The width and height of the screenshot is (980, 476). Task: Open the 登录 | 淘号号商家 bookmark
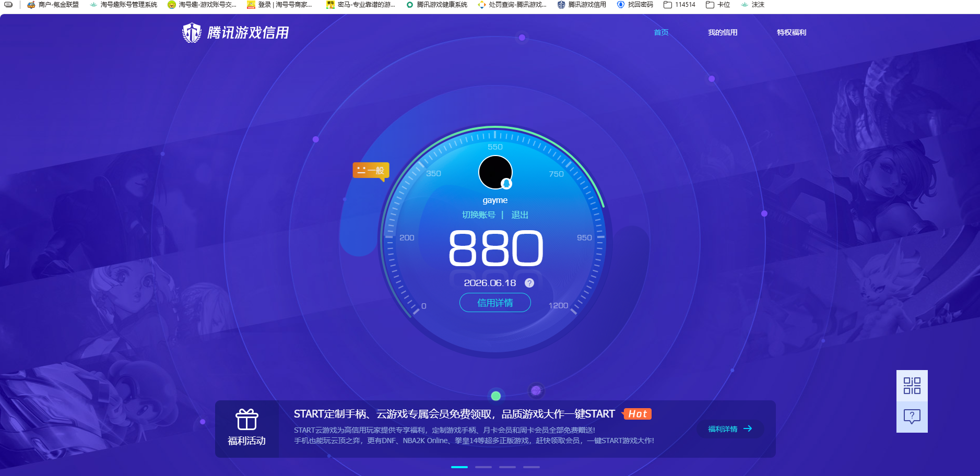coord(279,5)
